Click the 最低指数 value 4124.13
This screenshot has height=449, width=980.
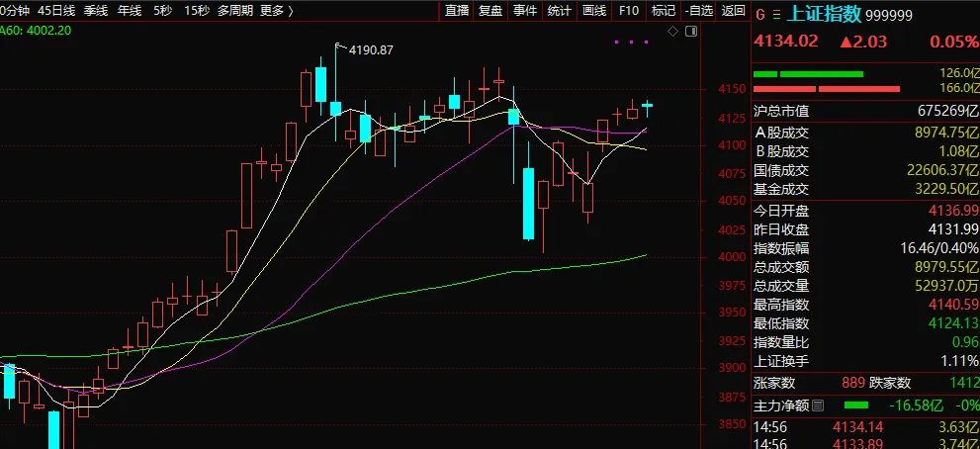(952, 324)
